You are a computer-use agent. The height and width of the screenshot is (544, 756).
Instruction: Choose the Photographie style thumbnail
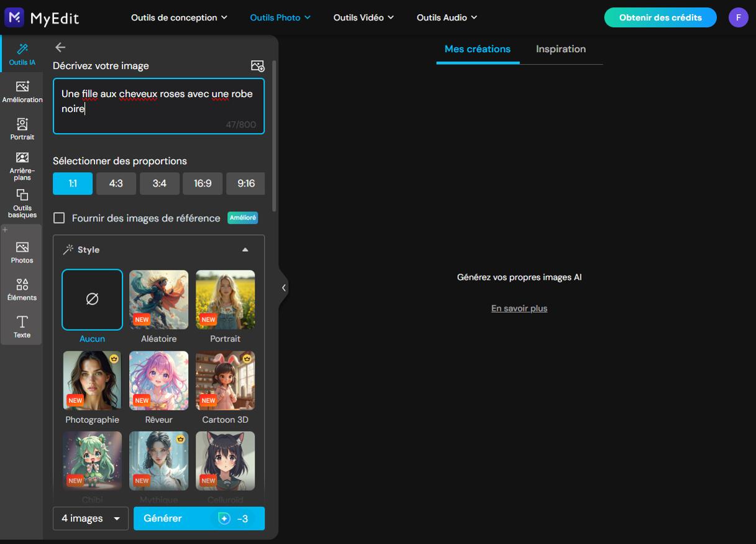pos(92,380)
